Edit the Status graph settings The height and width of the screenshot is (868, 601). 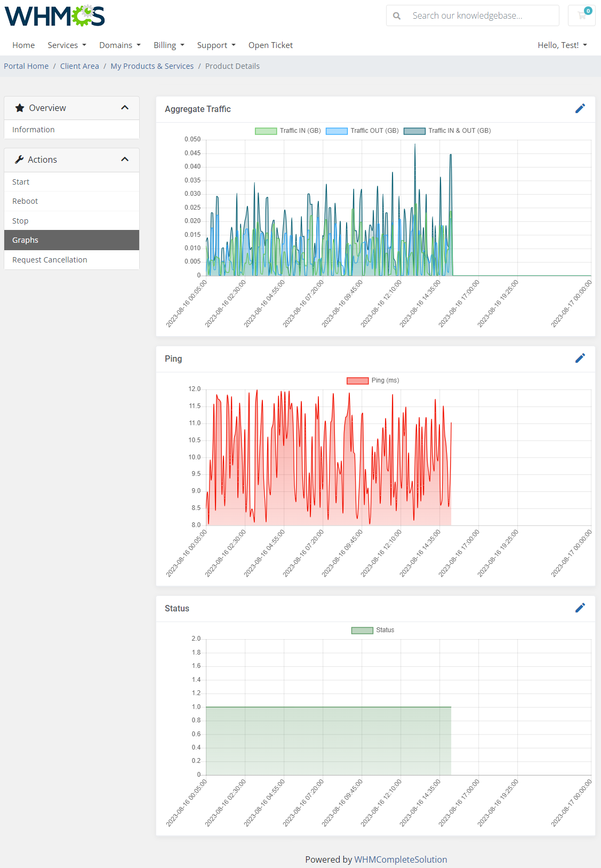580,608
